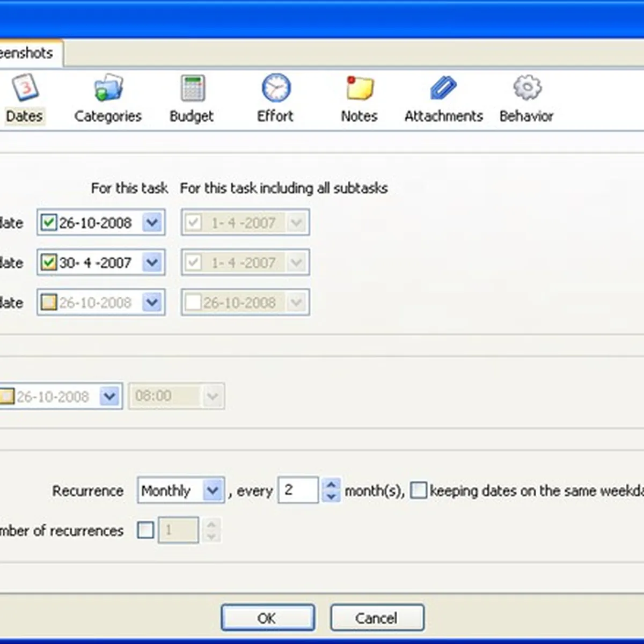Open the 08:00 reminder time dropdown
644x644 pixels.
pos(213,397)
